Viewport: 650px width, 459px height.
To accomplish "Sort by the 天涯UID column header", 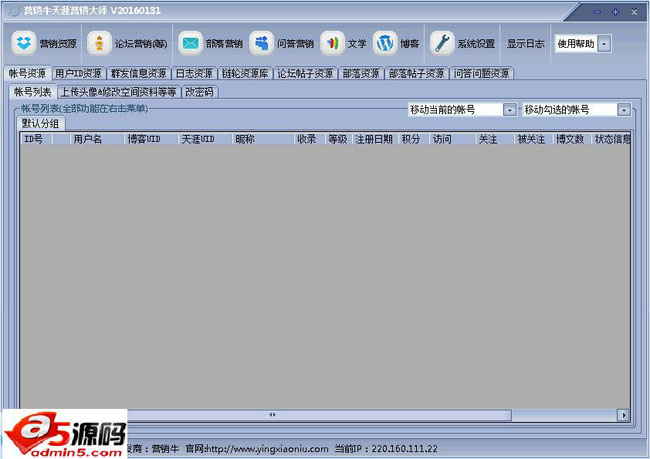I will 205,139.
